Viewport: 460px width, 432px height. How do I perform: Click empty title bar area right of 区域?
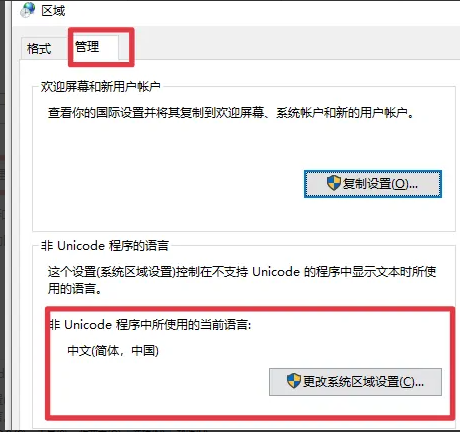(260, 11)
